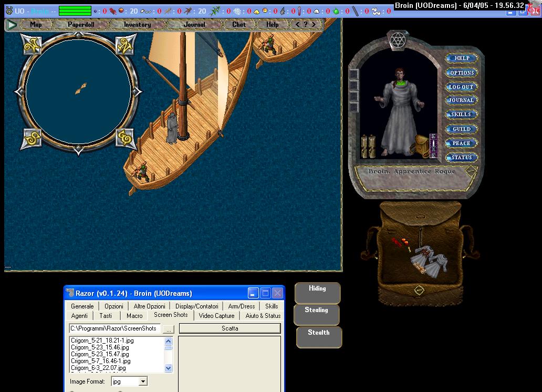Toggle the first empty paperdoll slot box
The height and width of the screenshot is (392, 542).
click(354, 74)
